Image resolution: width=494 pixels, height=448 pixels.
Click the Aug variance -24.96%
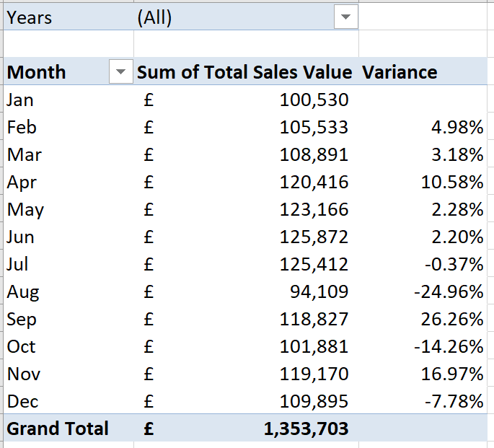449,292
